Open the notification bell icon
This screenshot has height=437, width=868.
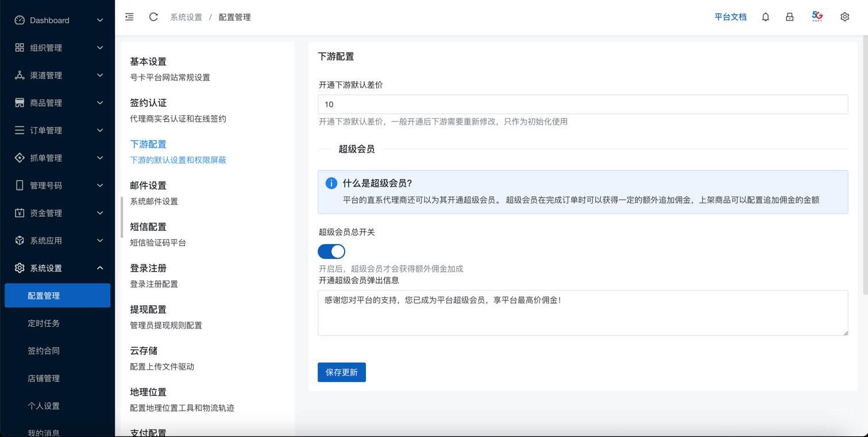[765, 17]
